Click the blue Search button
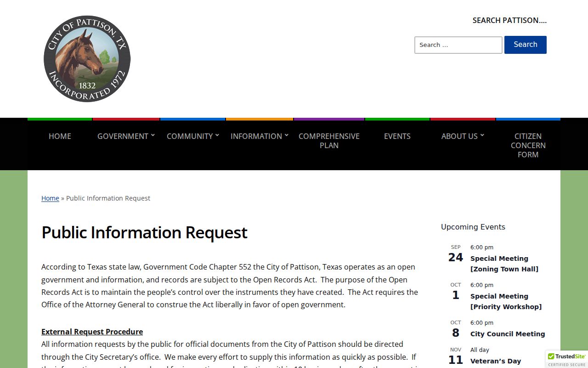The width and height of the screenshot is (588, 368). pos(526,45)
